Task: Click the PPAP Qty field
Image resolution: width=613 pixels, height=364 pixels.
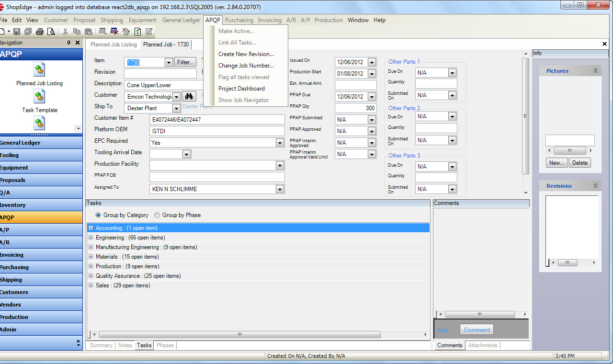Action: (355, 108)
